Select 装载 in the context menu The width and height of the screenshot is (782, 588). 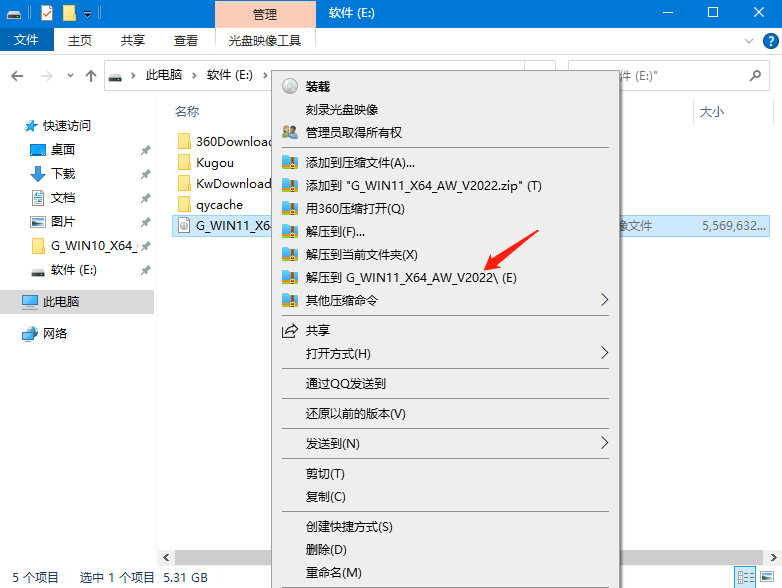coord(318,86)
